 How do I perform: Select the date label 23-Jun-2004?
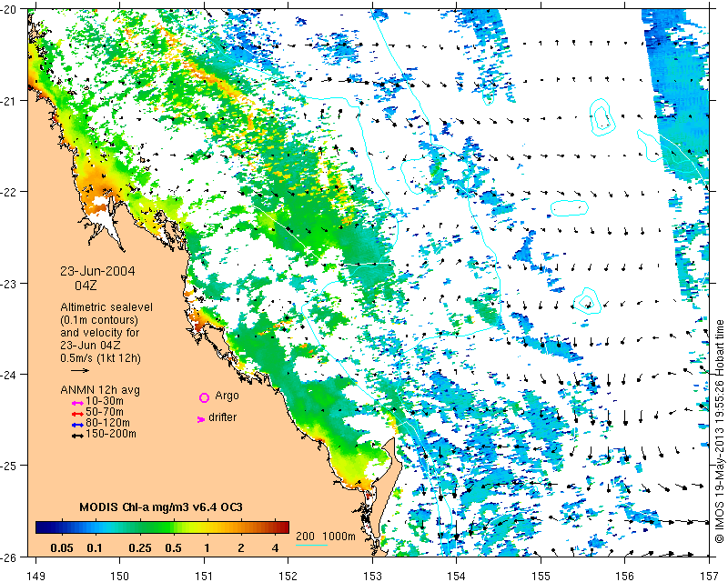pyautogui.click(x=97, y=271)
